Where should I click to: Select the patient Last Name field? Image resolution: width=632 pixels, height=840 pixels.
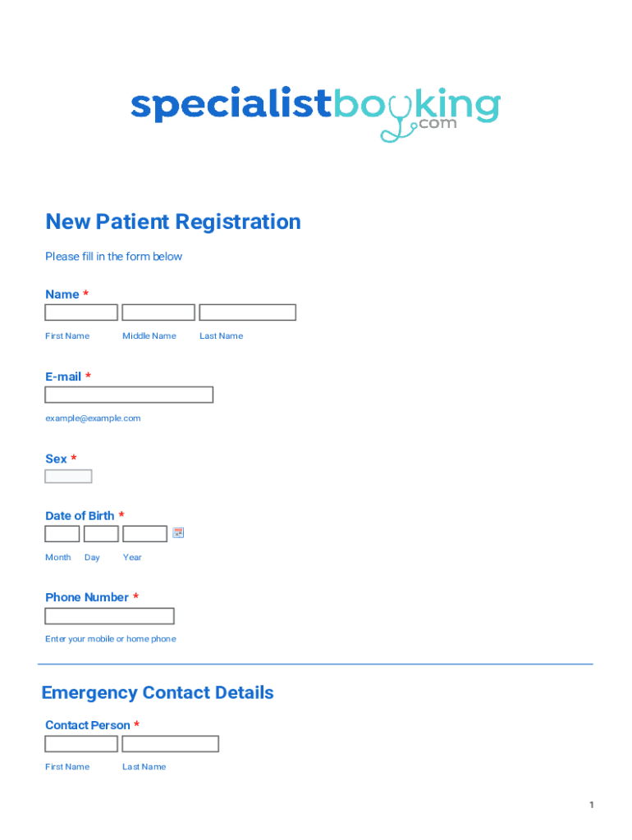247,313
